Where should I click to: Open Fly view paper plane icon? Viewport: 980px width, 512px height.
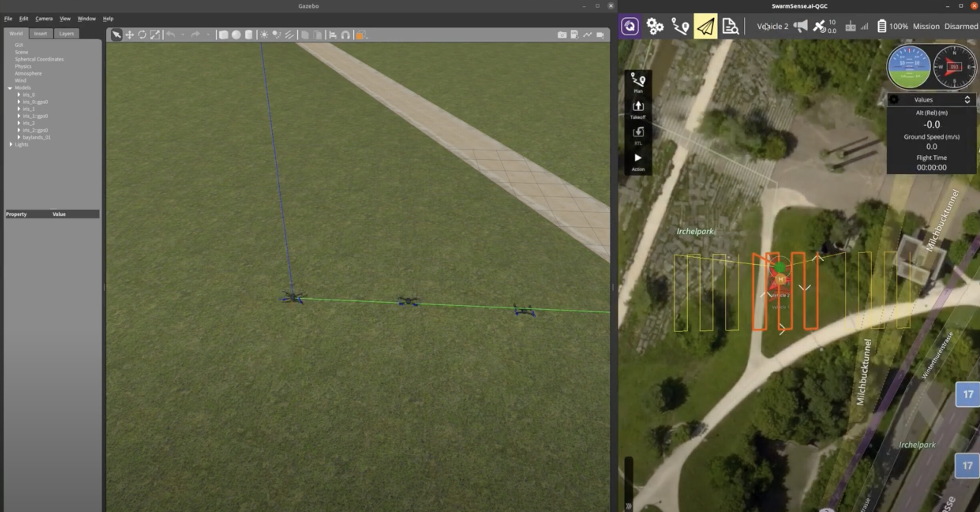pos(705,26)
